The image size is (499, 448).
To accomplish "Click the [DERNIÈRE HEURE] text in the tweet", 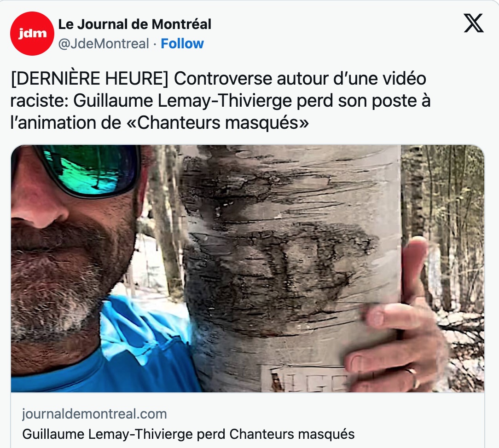I will pos(89,79).
